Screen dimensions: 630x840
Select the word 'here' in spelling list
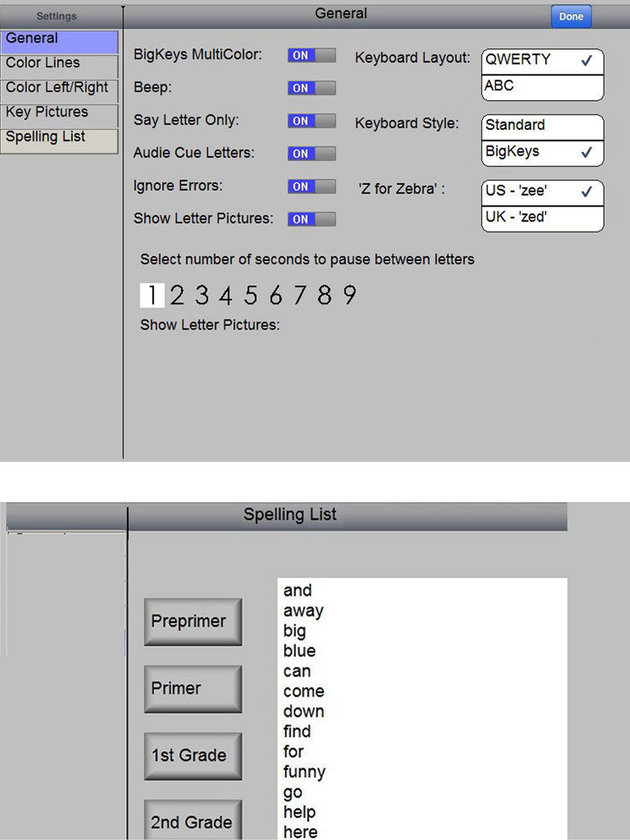[300, 832]
